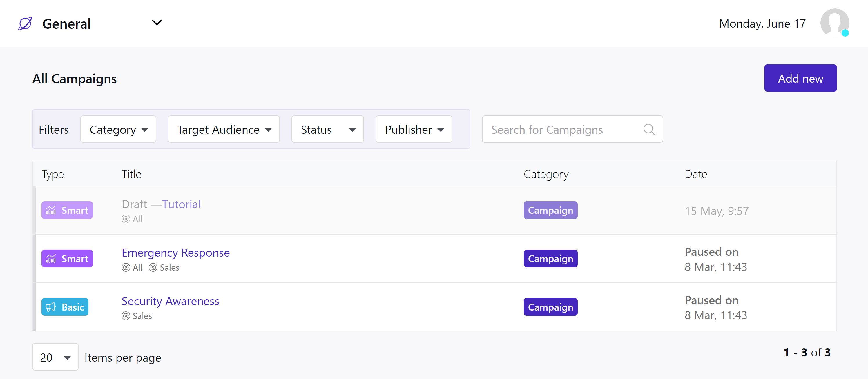This screenshot has width=868, height=379.
Task: Change the 20 items per page dropdown
Action: tap(55, 357)
